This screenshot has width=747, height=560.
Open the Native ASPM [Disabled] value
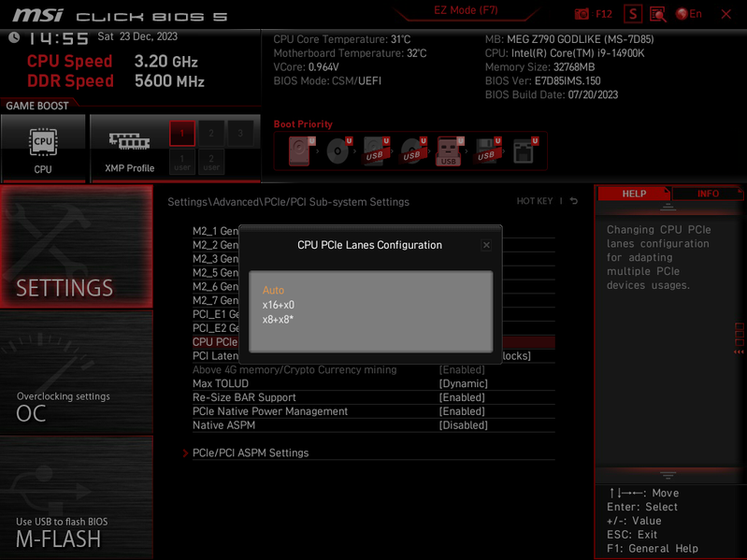[463, 424]
